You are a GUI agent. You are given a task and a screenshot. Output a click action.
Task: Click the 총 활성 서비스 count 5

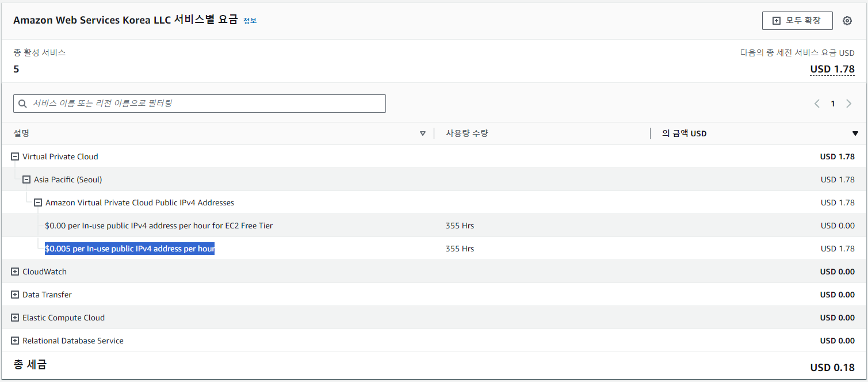pos(16,69)
